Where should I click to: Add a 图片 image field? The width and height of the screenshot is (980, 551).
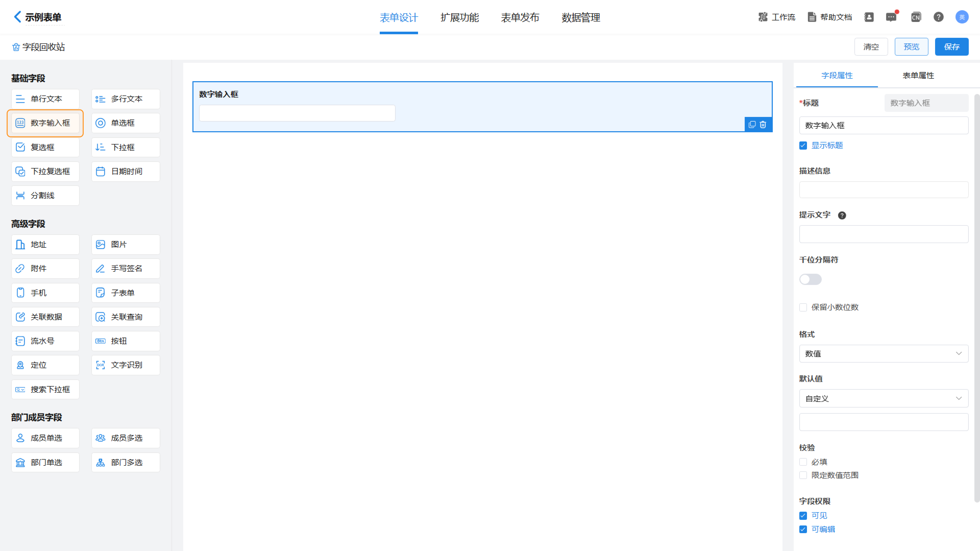(x=126, y=244)
